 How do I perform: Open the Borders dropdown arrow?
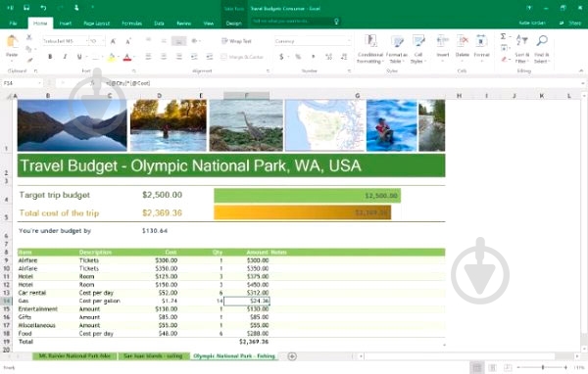(102, 57)
